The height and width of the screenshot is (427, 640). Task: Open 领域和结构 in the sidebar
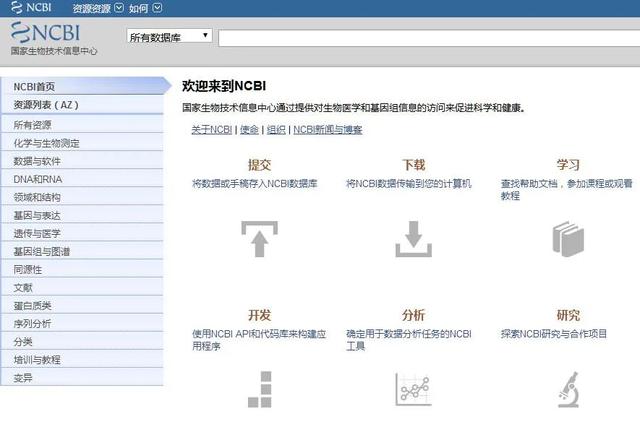[82, 197]
